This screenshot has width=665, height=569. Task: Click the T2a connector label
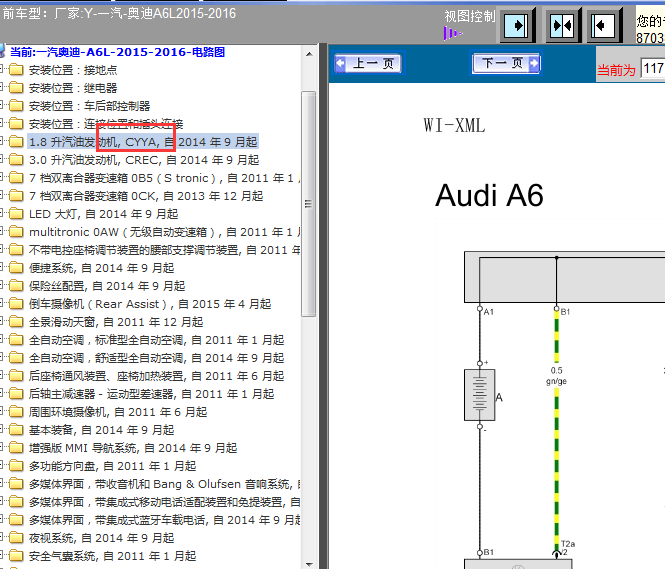[x=568, y=544]
